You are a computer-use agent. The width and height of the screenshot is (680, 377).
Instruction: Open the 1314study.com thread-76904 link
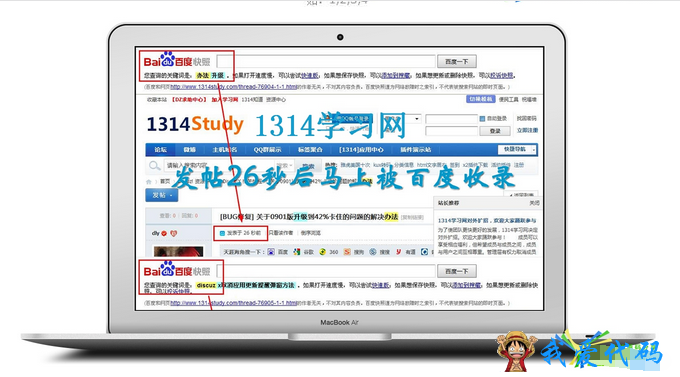233,87
